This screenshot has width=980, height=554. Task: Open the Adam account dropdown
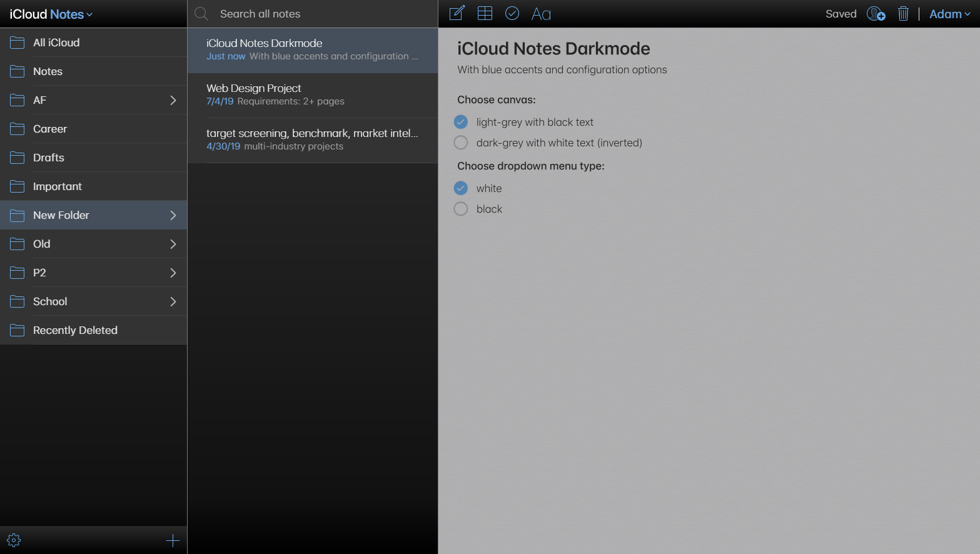[x=950, y=14]
